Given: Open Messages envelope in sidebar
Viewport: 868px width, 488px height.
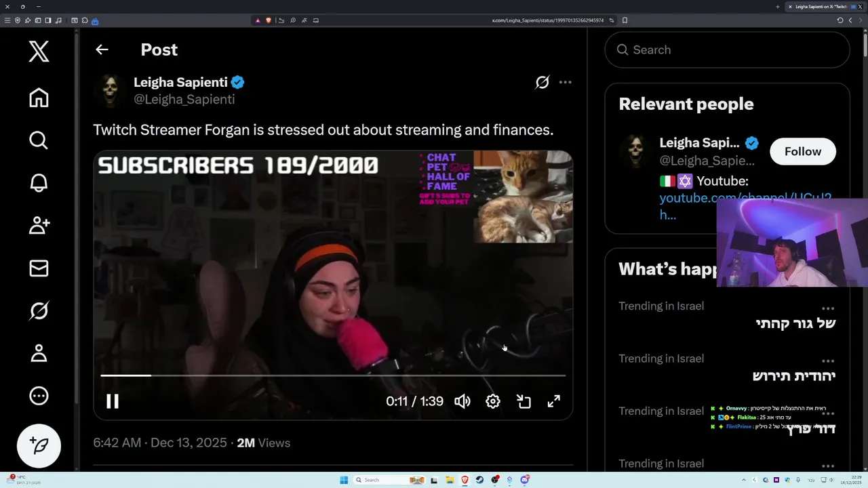Looking at the screenshot, I should point(39,268).
